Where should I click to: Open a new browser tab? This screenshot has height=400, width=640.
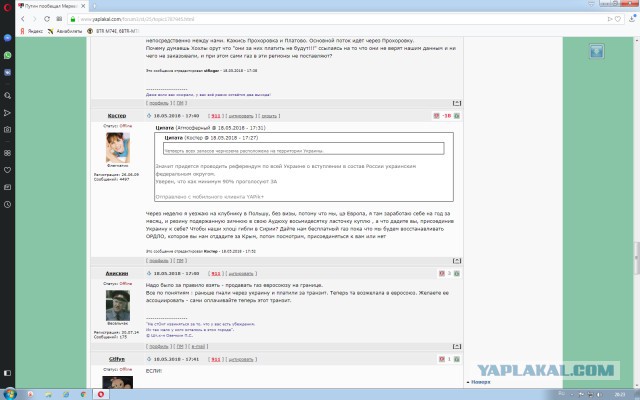point(95,6)
